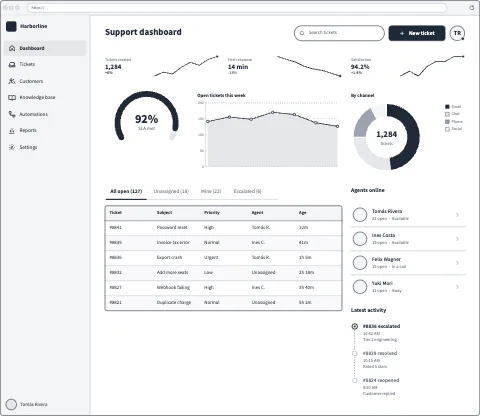480x416 pixels.
Task: Click the medium-gray Phone donut segment
Action: 364,123
